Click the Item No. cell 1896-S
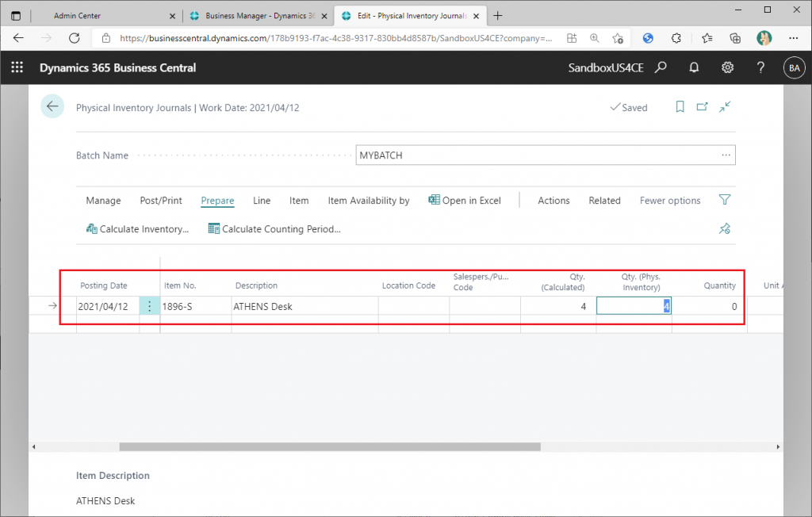This screenshot has width=812, height=517. click(x=196, y=306)
